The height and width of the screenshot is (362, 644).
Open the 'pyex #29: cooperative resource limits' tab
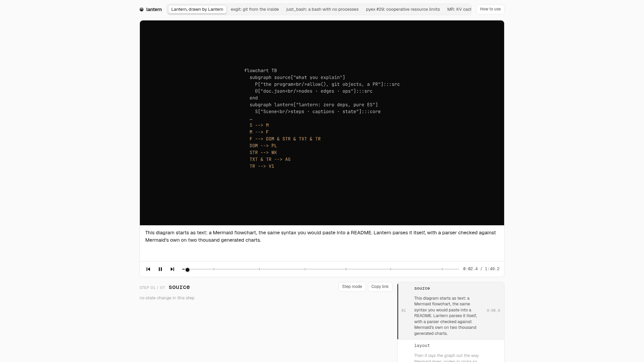pos(403,9)
